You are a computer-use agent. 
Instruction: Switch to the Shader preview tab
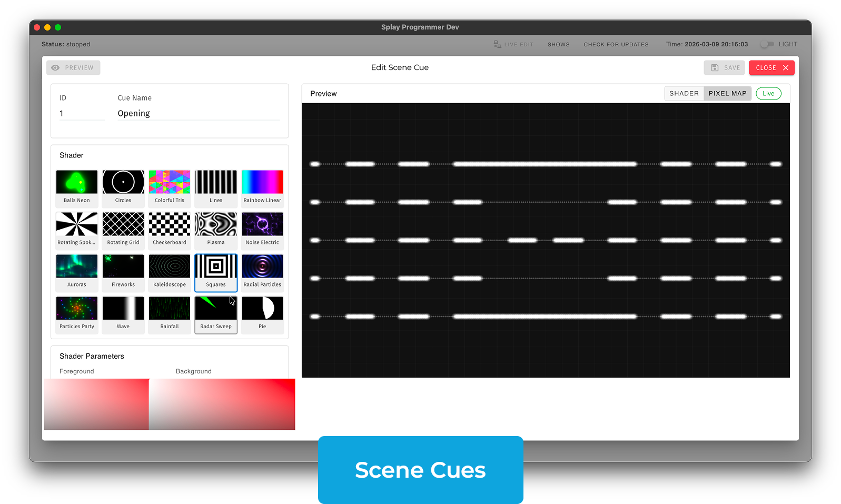(x=684, y=94)
